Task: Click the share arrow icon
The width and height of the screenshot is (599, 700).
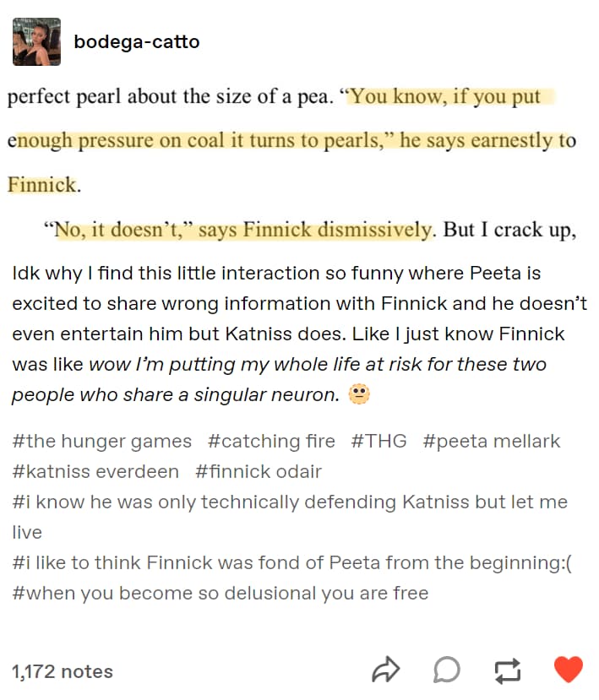Action: pyautogui.click(x=385, y=670)
